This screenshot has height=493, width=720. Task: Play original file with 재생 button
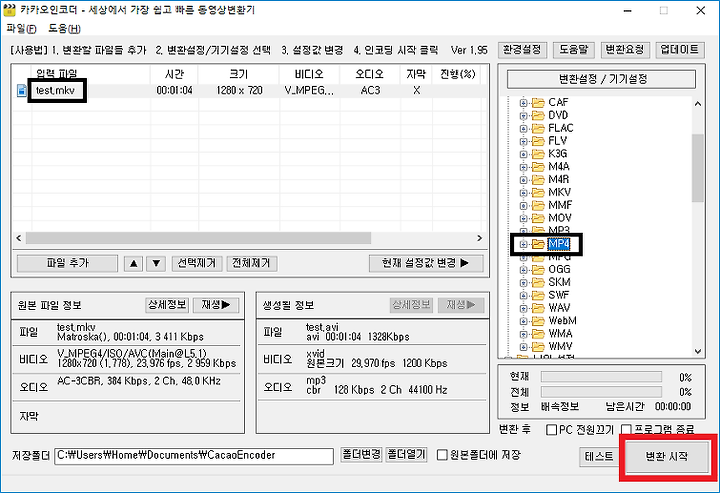[x=216, y=305]
